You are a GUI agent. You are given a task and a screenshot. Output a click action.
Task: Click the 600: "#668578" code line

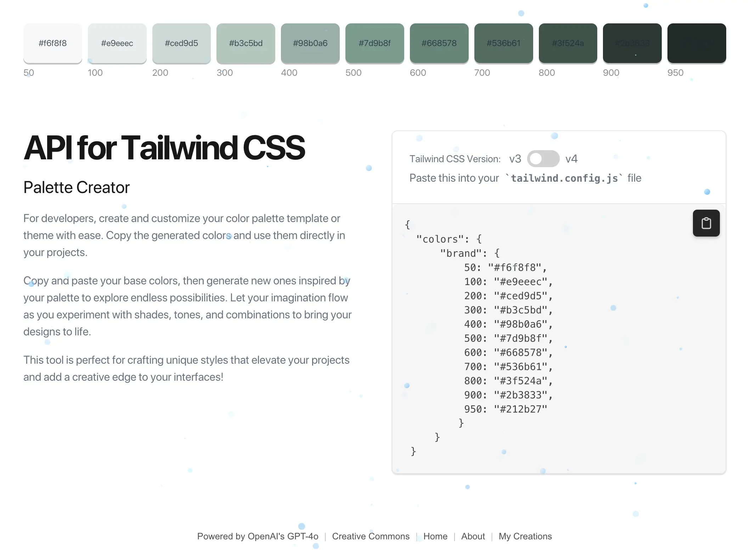[508, 352]
